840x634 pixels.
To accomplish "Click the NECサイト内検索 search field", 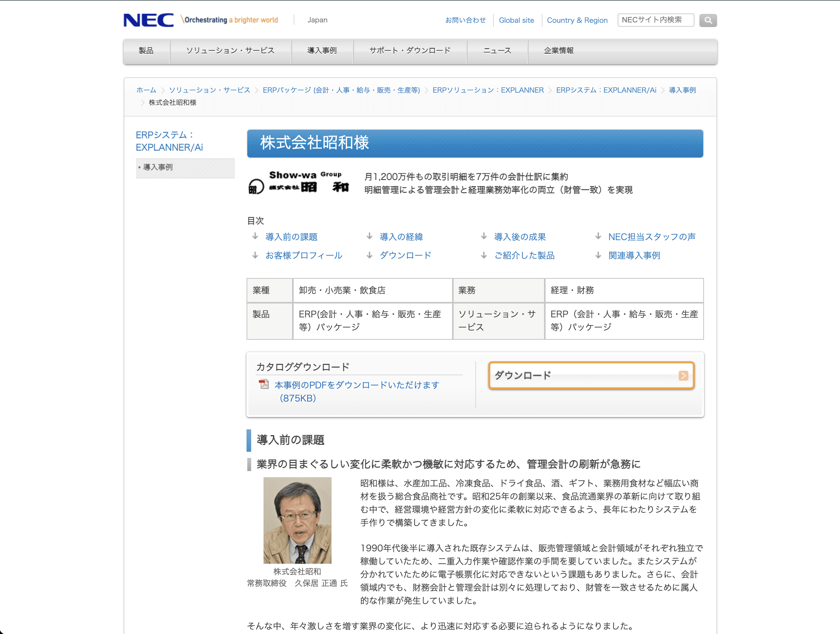I will [656, 20].
